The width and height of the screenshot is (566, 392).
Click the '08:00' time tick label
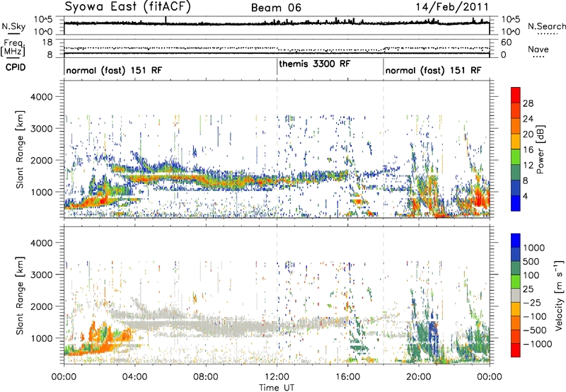tap(206, 377)
